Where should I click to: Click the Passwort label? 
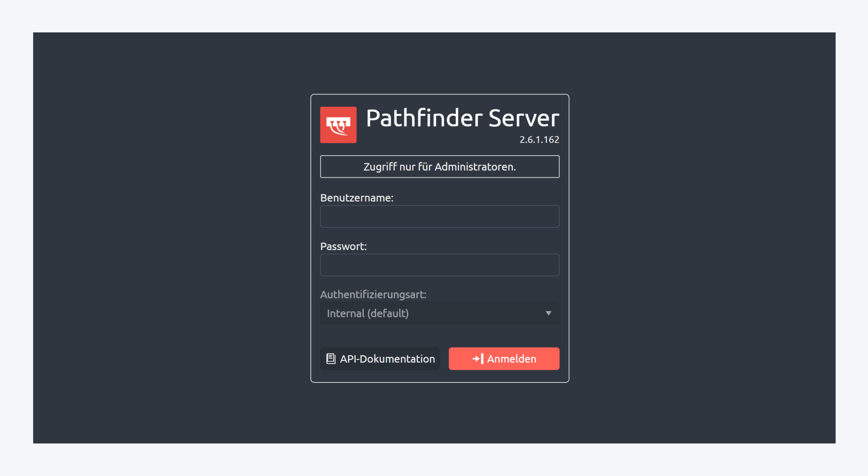(343, 246)
